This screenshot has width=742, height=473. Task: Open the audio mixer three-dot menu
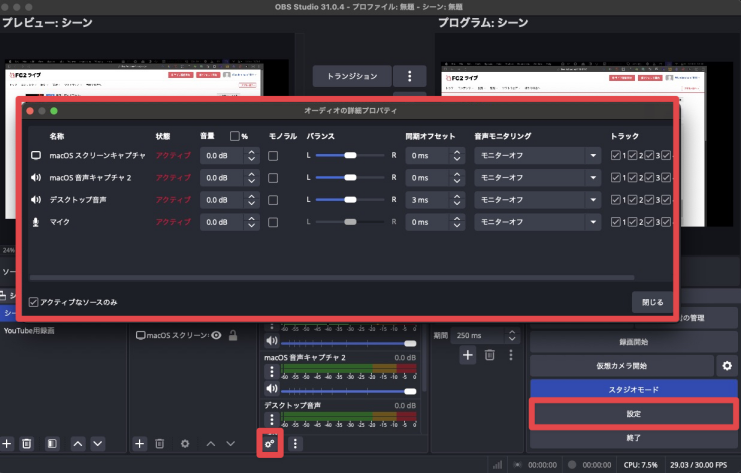click(295, 441)
